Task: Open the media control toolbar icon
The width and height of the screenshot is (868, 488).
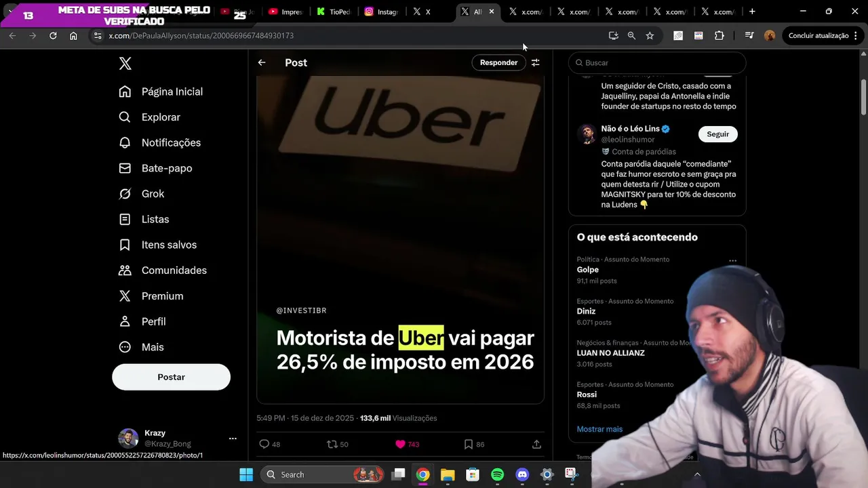Action: [x=749, y=35]
